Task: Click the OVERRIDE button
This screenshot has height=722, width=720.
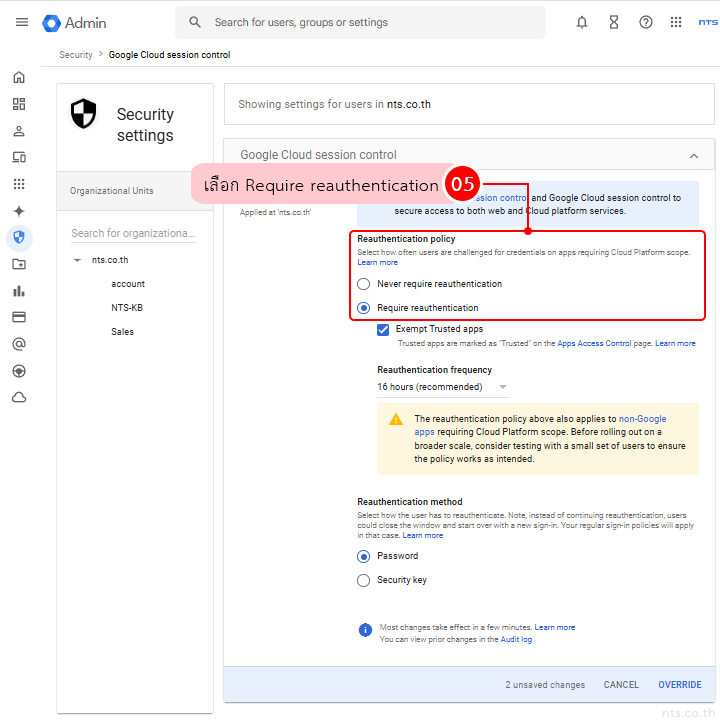Action: point(680,685)
